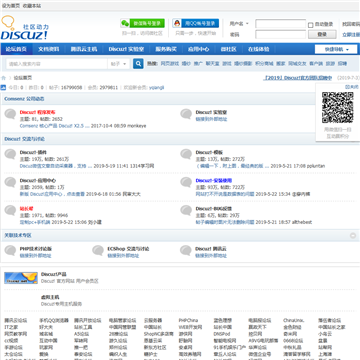360x360 pixels.
Task: Toggle the 自动登录 auto-login checkbox
Action: click(x=310, y=25)
